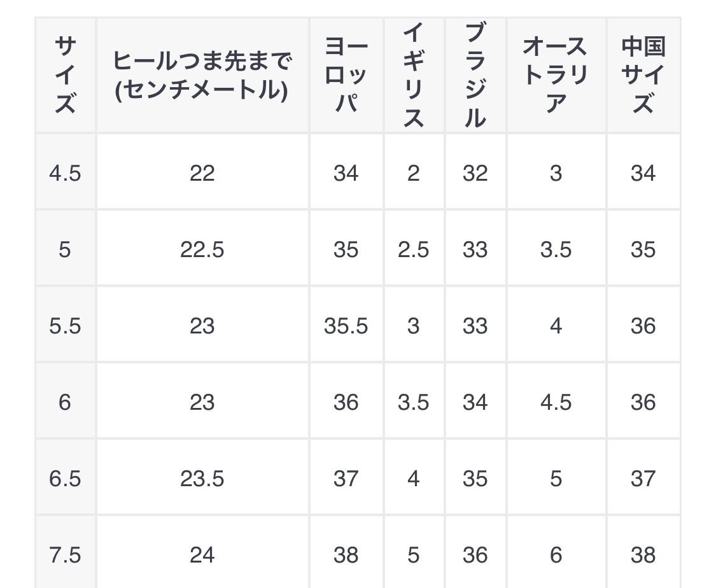Select China size 37 in size 6.5 row
Viewport: 716px width, 588px height.
pos(643,479)
